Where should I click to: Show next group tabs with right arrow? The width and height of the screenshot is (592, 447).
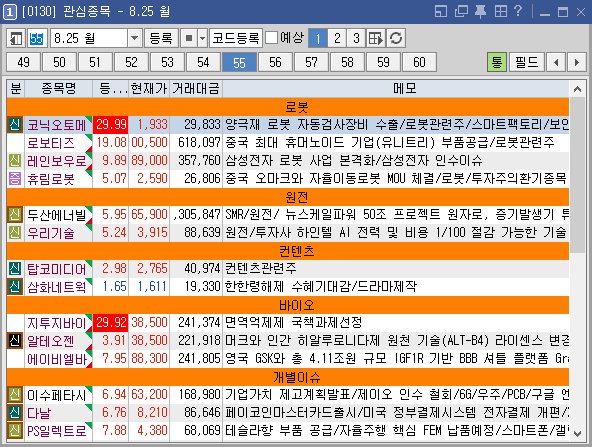click(x=577, y=62)
